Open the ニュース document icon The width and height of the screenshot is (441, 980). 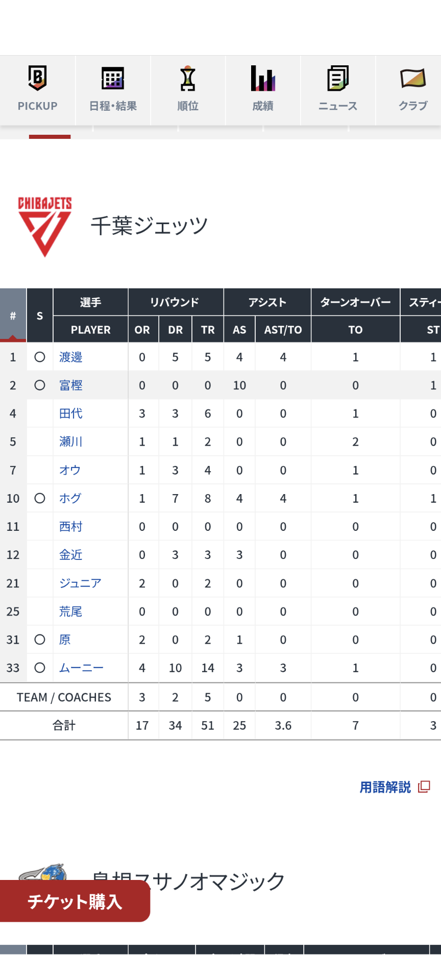[x=338, y=78]
